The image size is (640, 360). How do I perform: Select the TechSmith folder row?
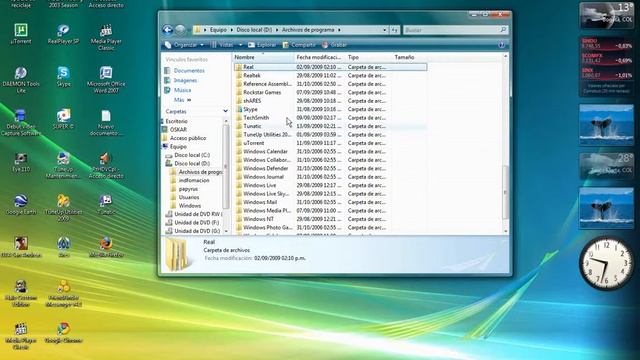[331, 118]
